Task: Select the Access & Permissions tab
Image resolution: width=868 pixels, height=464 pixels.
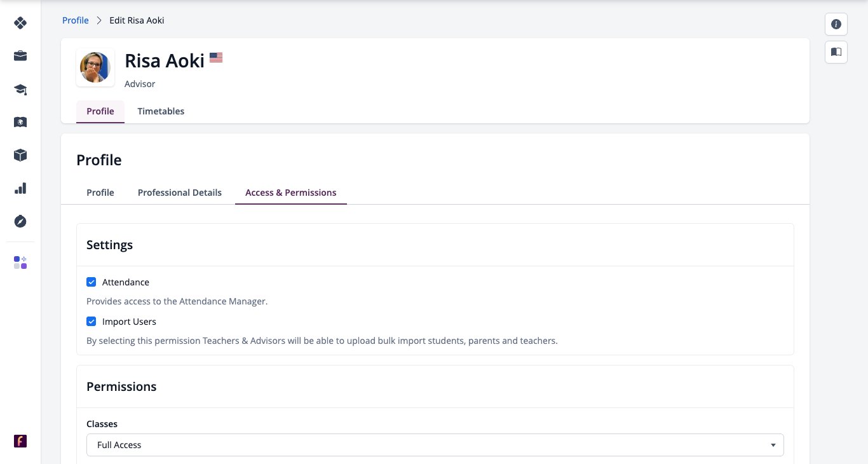Action: 291,193
